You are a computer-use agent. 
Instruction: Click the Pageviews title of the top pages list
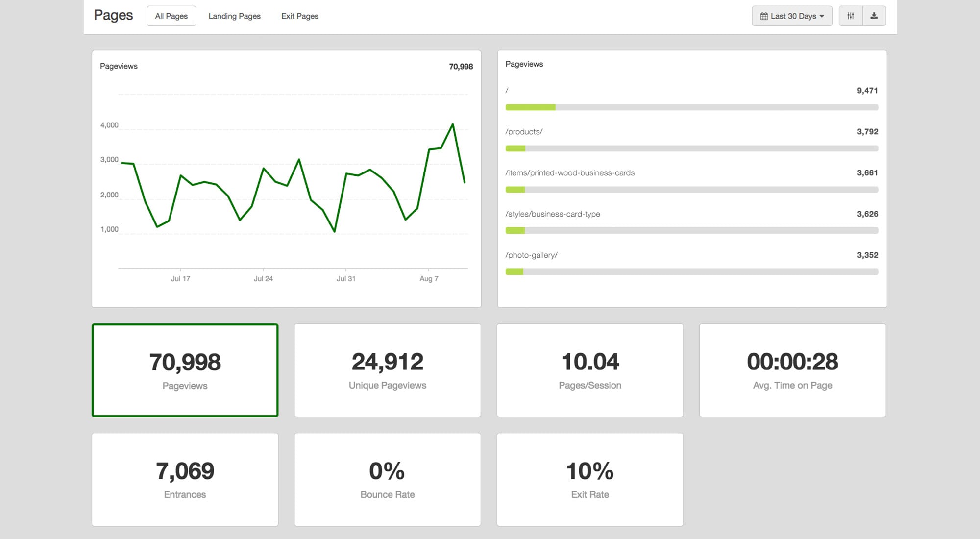(x=524, y=64)
